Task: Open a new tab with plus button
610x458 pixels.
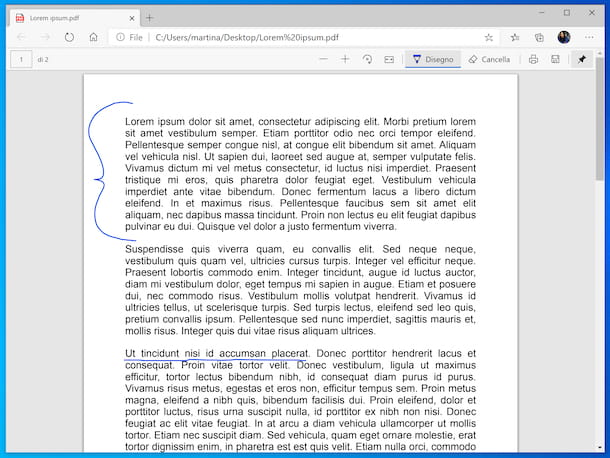Action: 150,18
